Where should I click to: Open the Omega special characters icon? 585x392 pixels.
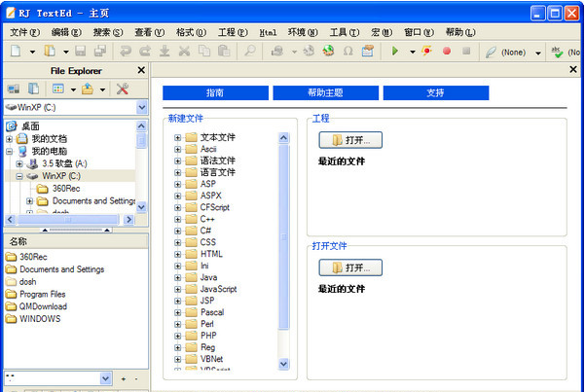[x=347, y=51]
